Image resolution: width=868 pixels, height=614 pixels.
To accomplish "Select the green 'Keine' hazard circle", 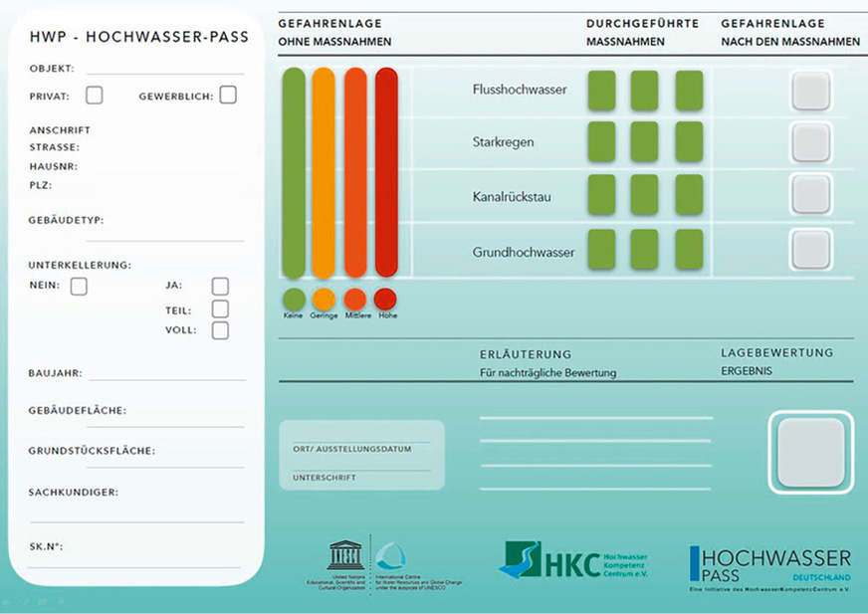I will tap(294, 299).
